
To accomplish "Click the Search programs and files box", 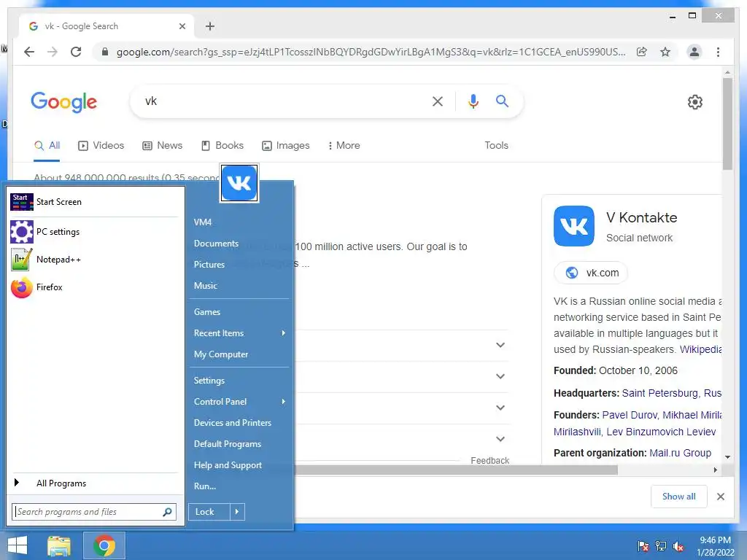I will [94, 512].
